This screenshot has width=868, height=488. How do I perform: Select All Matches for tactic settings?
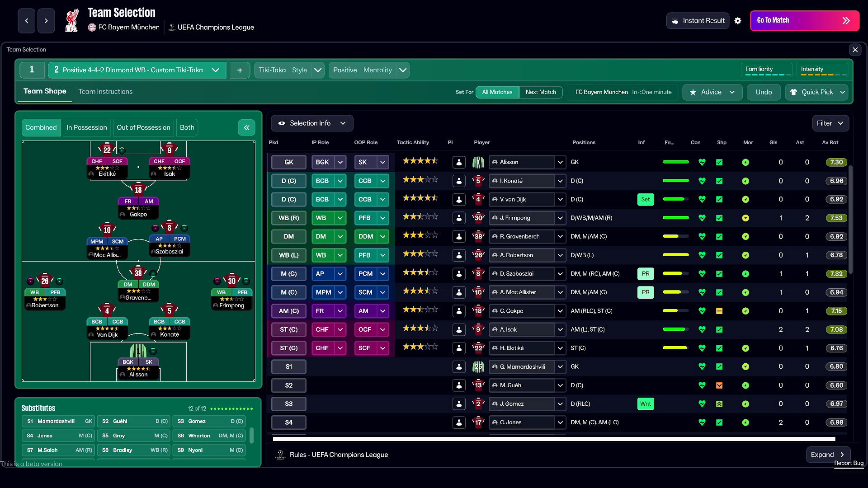coord(497,92)
